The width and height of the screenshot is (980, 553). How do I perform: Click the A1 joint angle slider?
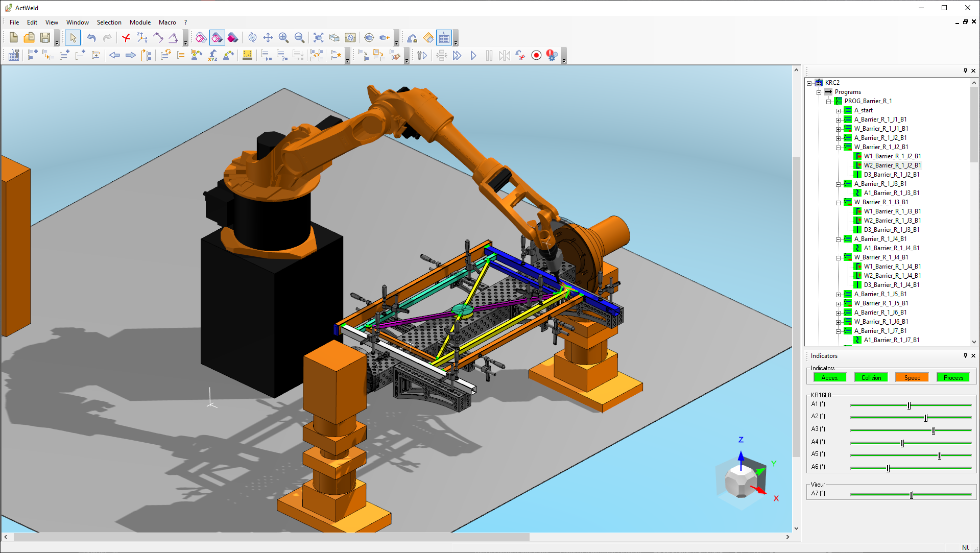[909, 405]
